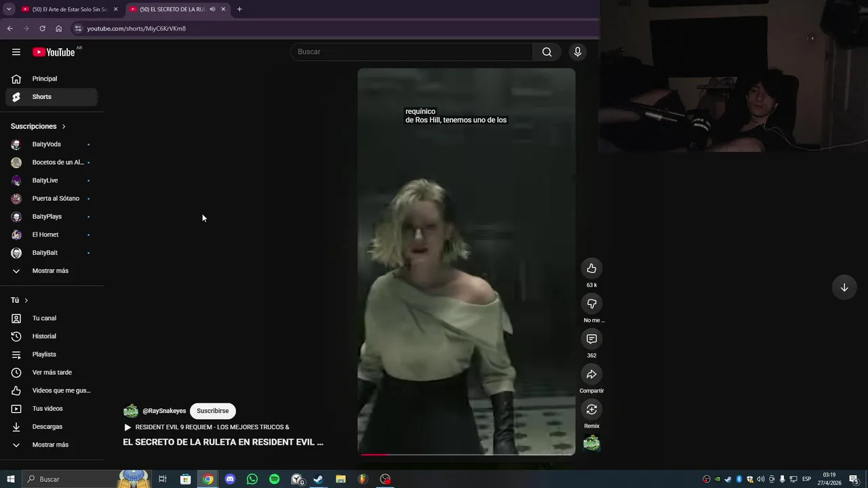Open Discord from the taskbar

pyautogui.click(x=230, y=479)
